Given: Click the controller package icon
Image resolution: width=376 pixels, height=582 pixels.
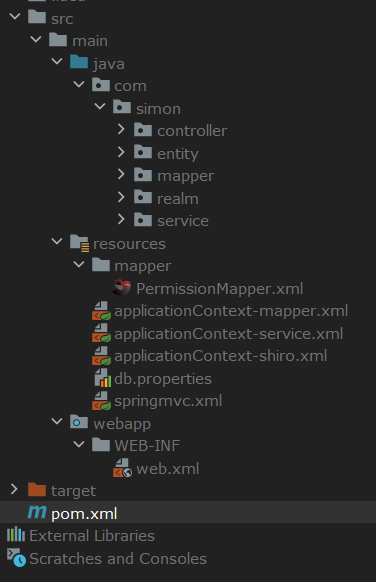Looking at the screenshot, I should point(143,130).
